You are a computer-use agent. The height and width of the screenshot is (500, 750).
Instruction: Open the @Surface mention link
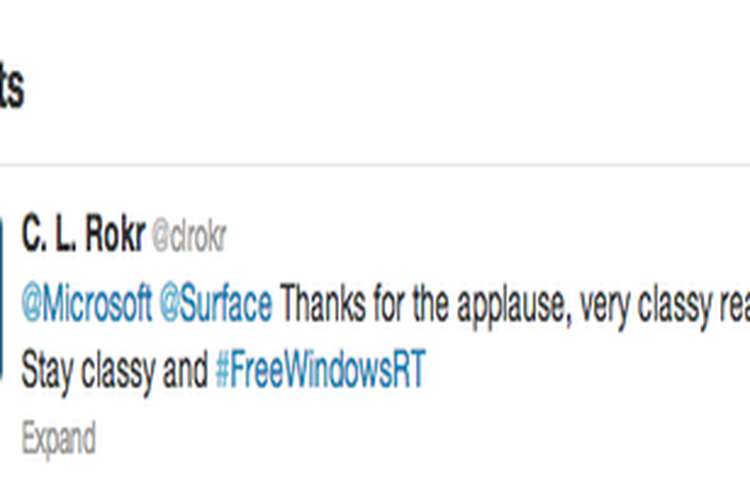click(216, 303)
